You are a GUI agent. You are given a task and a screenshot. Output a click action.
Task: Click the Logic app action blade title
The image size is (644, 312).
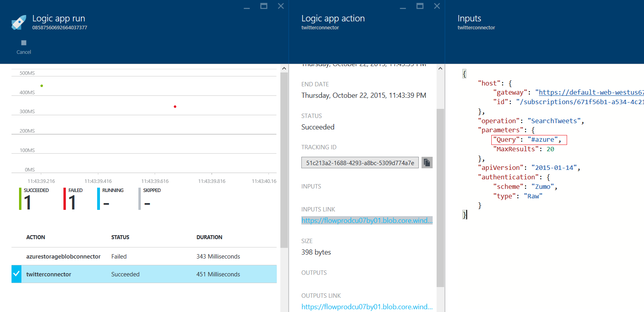(x=333, y=18)
